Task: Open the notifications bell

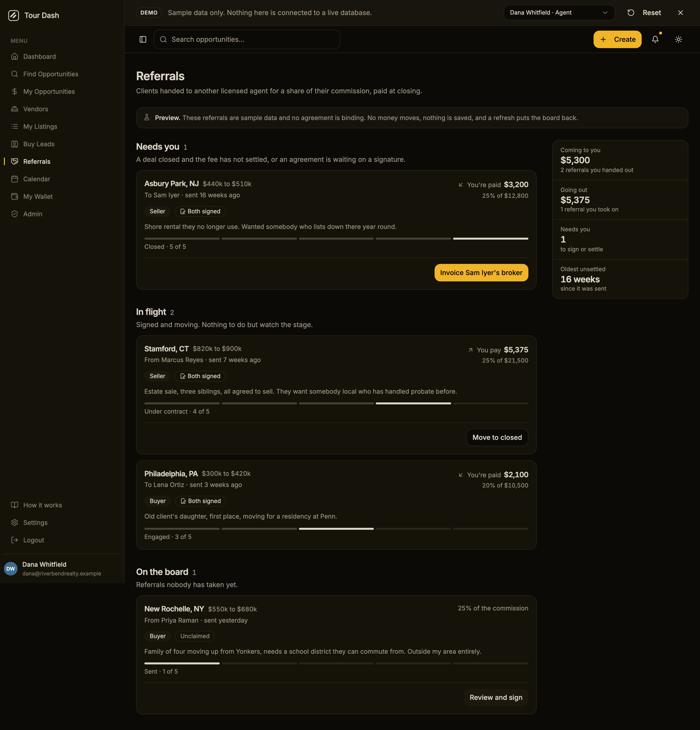Action: point(655,39)
